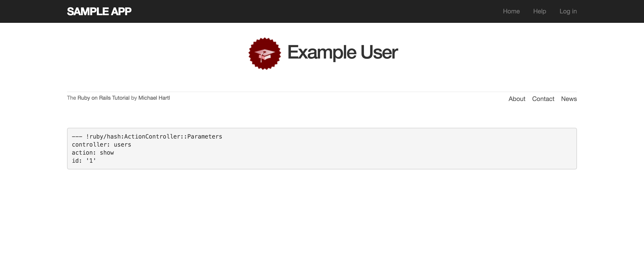The image size is (644, 261).
Task: Open the Contact footer link
Action: 543,99
